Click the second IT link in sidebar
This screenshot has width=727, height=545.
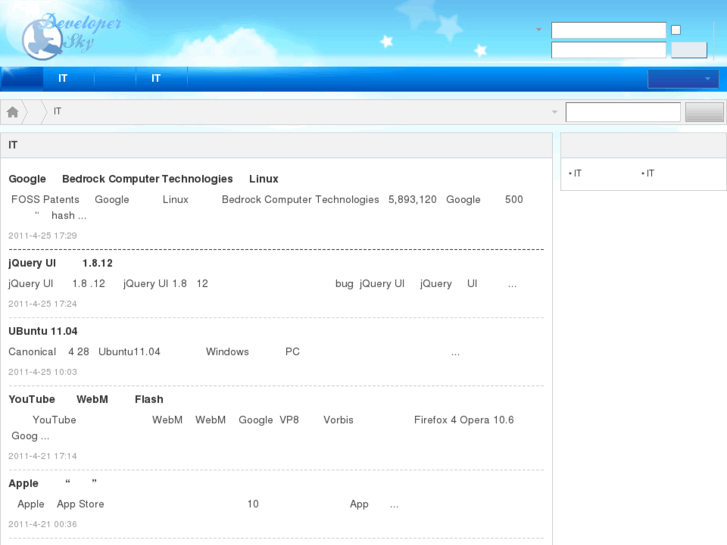(650, 173)
